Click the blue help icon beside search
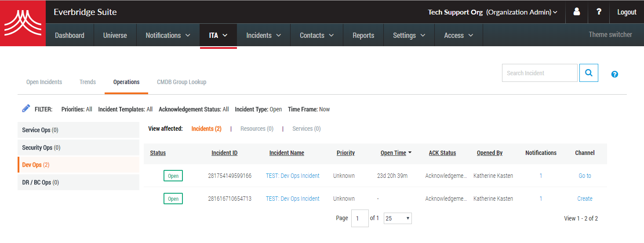Image resolution: width=644 pixels, height=243 pixels. [x=615, y=74]
